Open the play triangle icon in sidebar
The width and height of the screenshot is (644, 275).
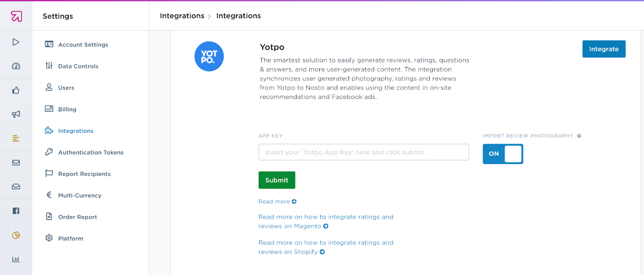pos(16,42)
